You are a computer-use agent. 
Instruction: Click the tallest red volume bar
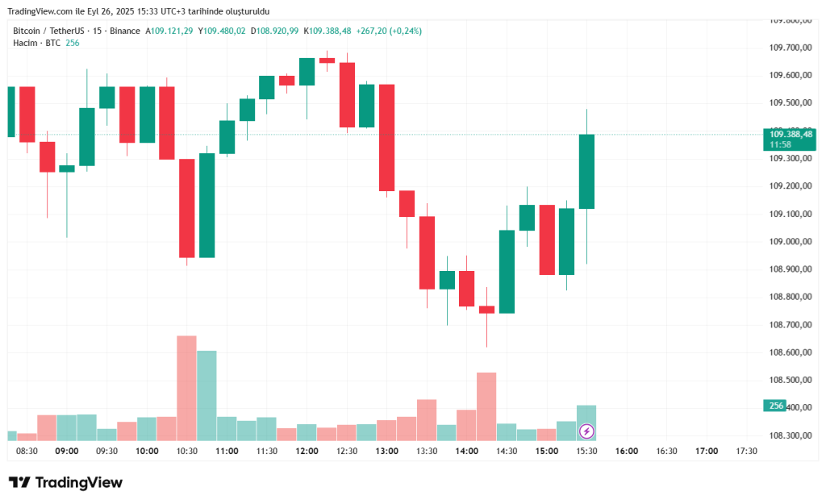coord(187,387)
